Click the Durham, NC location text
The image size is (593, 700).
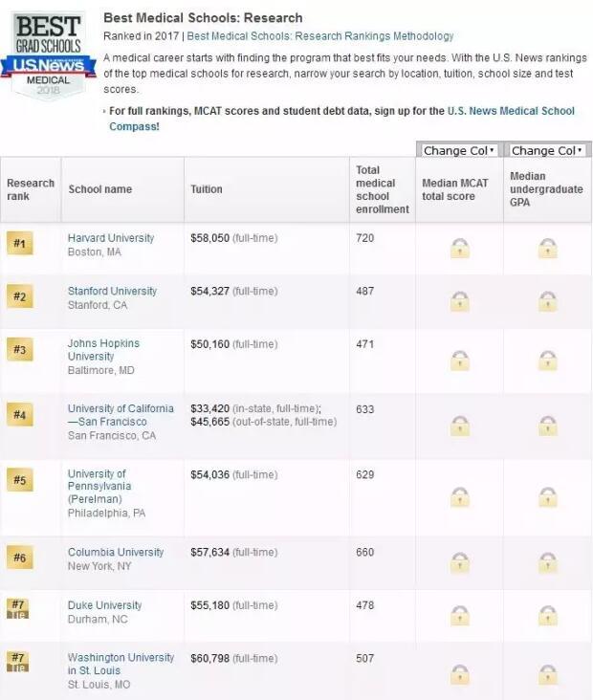[x=98, y=620]
